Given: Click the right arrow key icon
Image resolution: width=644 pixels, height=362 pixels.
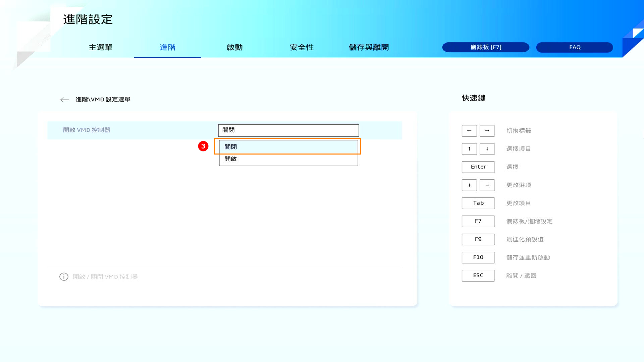Looking at the screenshot, I should pos(487,131).
